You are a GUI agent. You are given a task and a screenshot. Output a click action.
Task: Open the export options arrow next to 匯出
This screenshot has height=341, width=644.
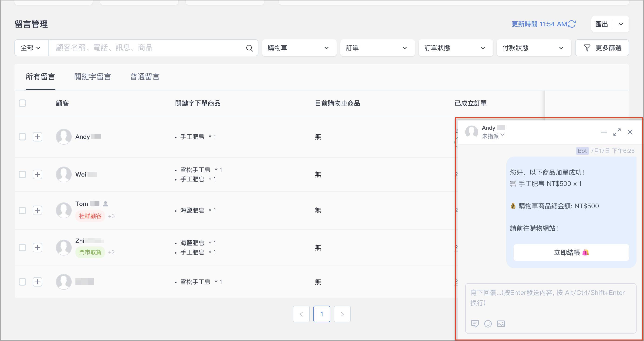pos(621,24)
